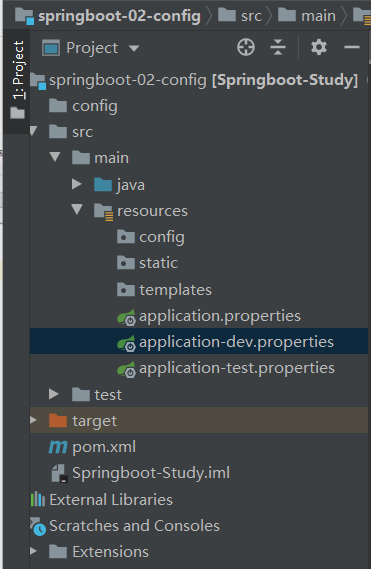371x569 pixels.
Task: Click Spring icon of application-dev.properties
Action: click(126, 343)
